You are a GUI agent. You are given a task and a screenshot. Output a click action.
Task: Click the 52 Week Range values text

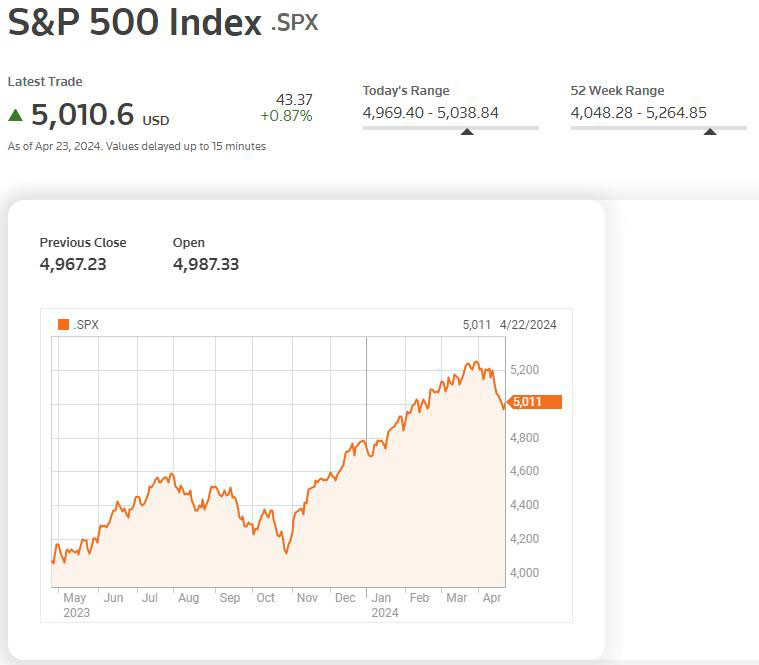coord(638,112)
